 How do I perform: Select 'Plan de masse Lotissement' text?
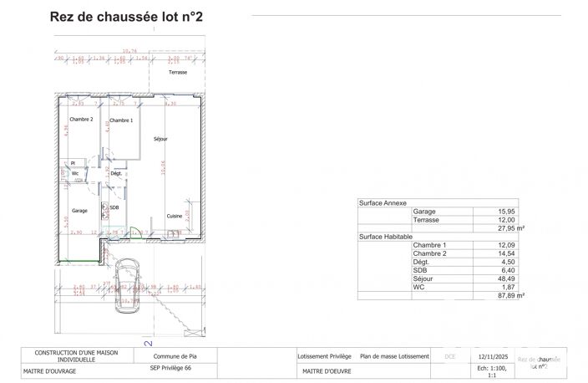394,356
